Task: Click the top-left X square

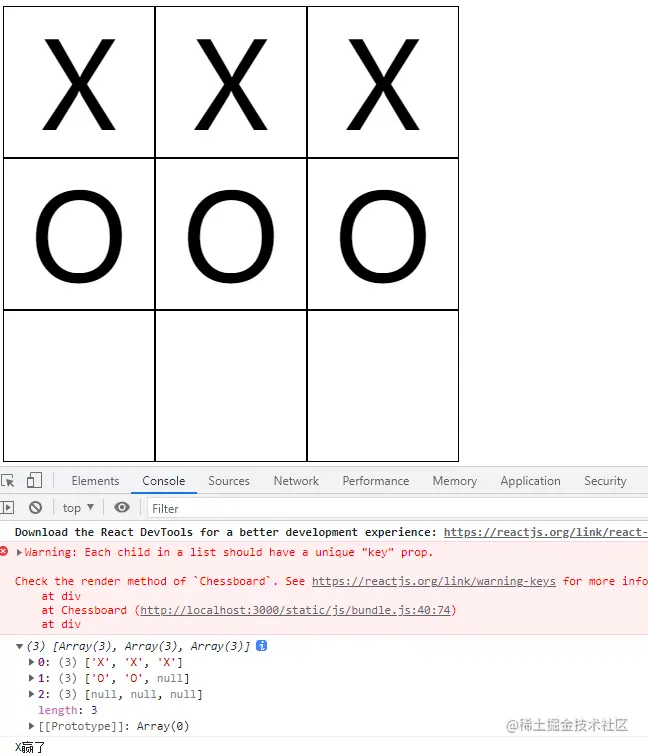Action: click(79, 82)
